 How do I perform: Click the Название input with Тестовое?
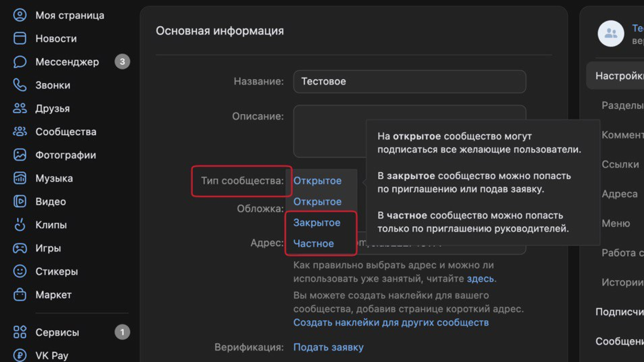coord(409,82)
